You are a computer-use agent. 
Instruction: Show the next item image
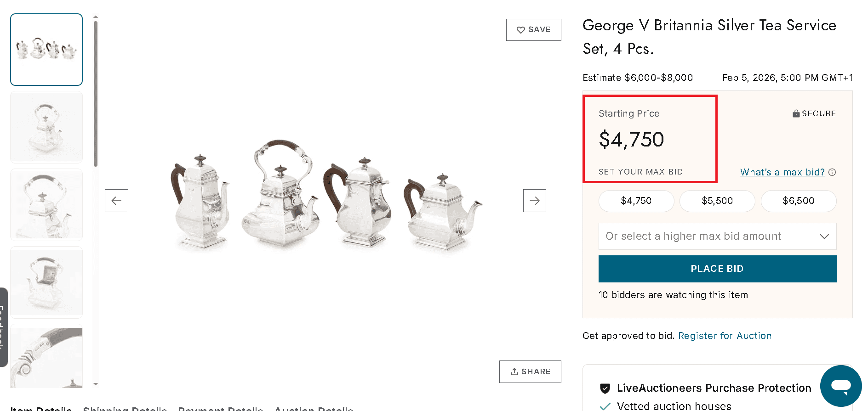[534, 201]
